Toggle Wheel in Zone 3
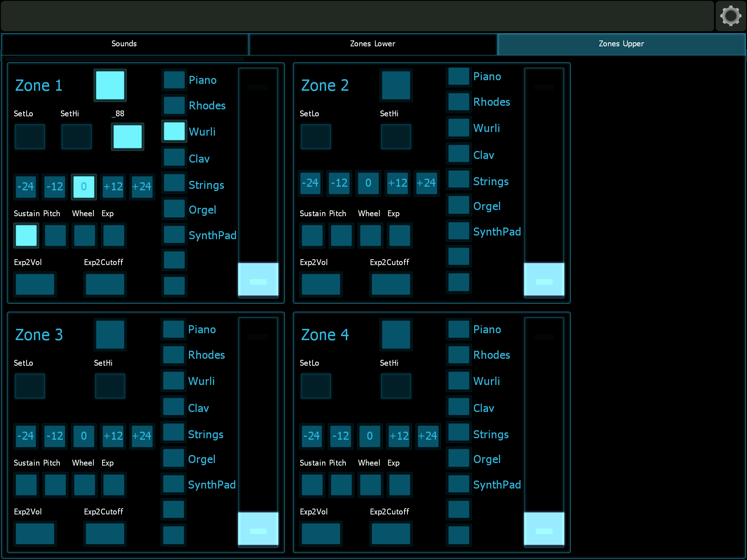The width and height of the screenshot is (747, 560). pyautogui.click(x=85, y=485)
